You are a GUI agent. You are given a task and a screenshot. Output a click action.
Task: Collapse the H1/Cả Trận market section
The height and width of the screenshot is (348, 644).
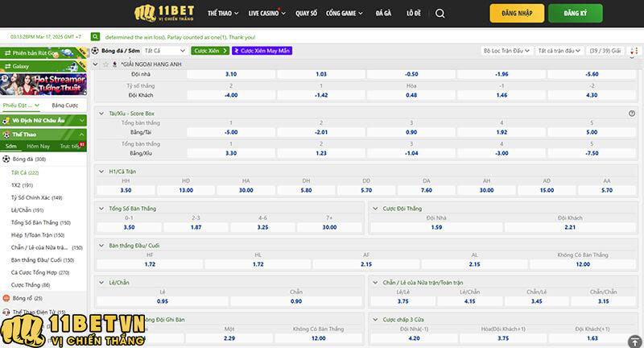(x=101, y=171)
